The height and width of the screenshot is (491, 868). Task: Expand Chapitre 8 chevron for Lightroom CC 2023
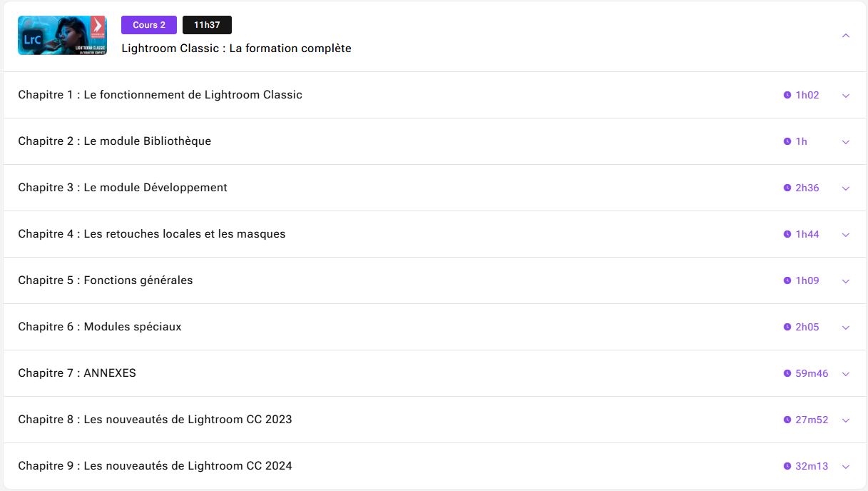point(846,420)
